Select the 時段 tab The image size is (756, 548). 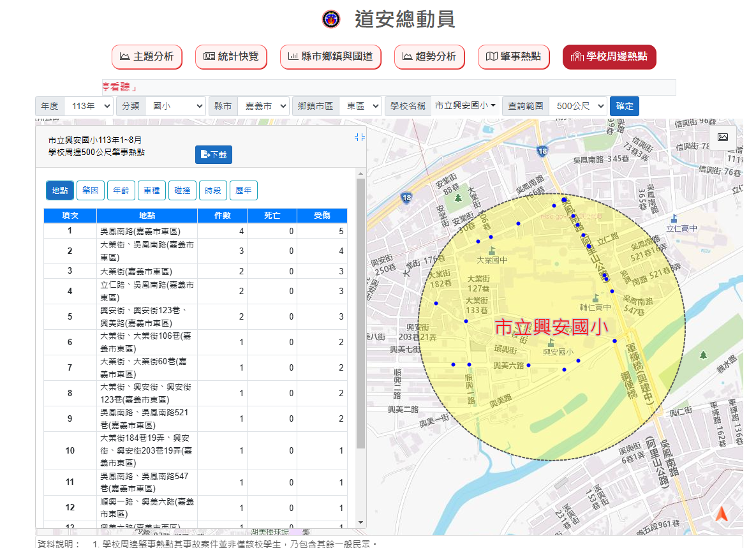coord(213,190)
